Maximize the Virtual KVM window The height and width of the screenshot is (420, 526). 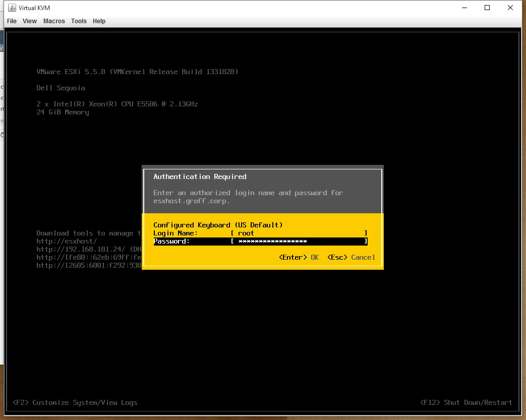pyautogui.click(x=487, y=8)
